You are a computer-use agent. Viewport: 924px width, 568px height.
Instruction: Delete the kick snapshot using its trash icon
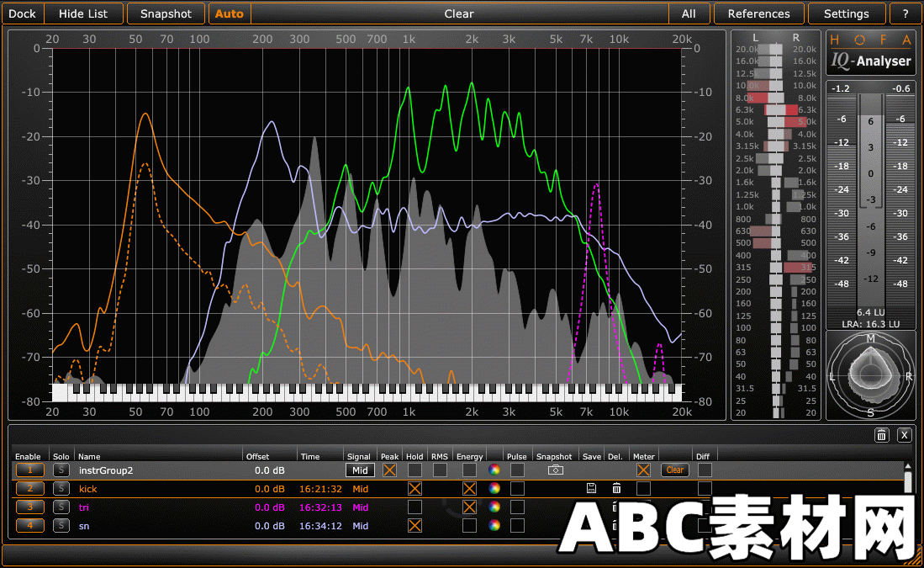[x=616, y=487]
